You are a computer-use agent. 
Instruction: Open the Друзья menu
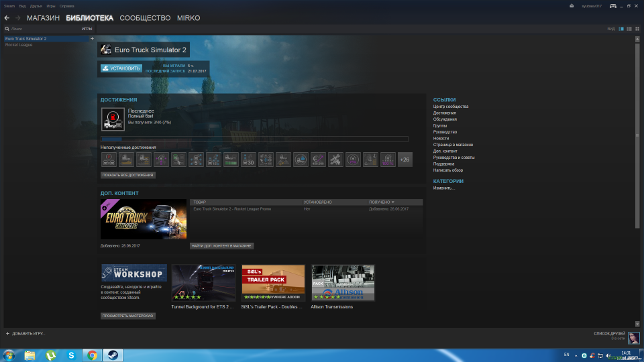point(36,6)
